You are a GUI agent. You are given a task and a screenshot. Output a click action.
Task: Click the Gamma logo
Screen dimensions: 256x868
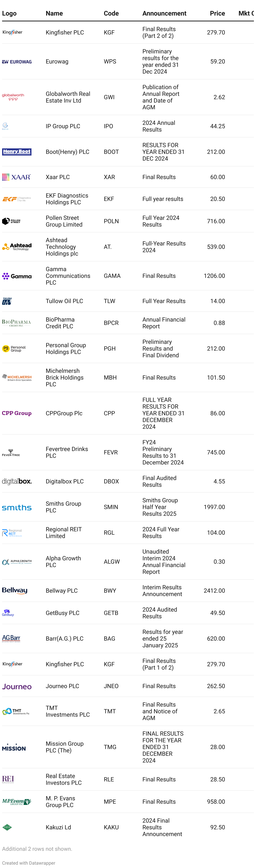[x=17, y=276]
